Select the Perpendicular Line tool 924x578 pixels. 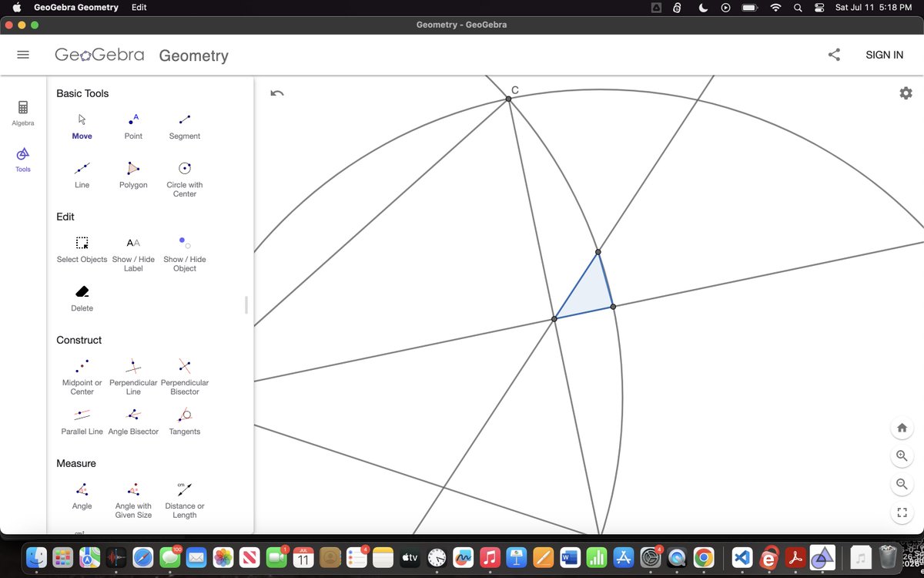[133, 377]
